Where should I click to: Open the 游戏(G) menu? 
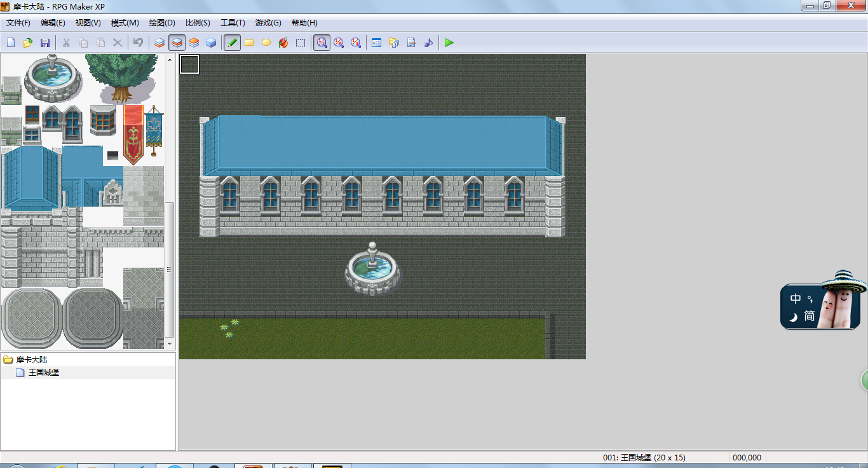click(268, 23)
